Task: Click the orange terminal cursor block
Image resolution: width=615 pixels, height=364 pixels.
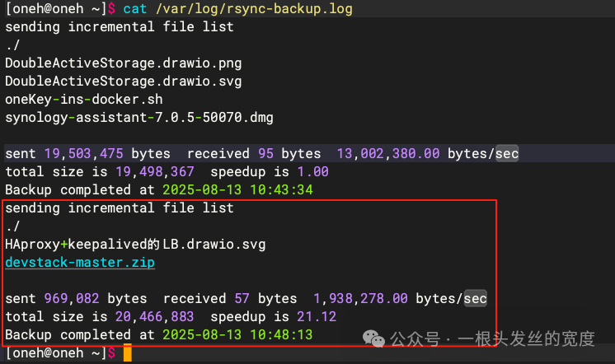Action: click(x=128, y=352)
